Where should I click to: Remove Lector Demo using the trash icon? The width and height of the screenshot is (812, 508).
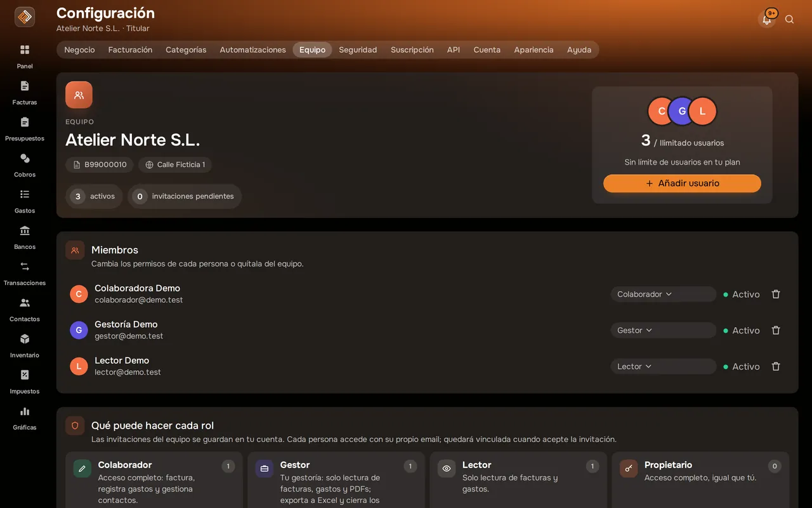776,366
